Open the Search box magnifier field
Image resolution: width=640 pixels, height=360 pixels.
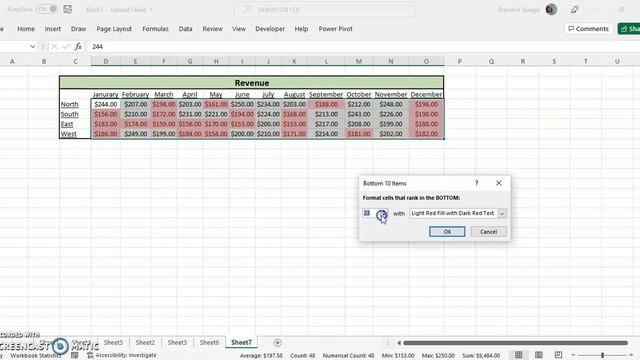324,9
